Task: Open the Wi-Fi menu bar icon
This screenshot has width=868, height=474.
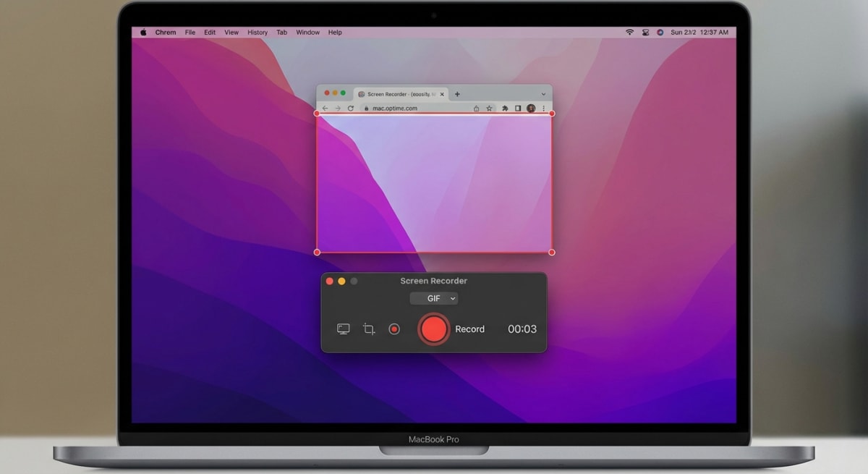Action: pyautogui.click(x=631, y=32)
